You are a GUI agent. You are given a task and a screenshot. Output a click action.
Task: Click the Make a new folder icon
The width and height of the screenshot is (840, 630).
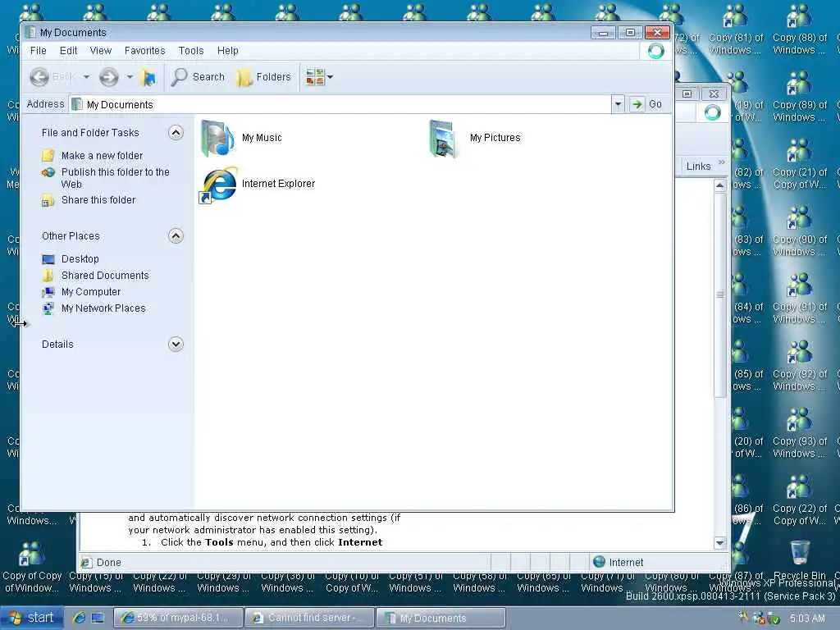click(48, 156)
